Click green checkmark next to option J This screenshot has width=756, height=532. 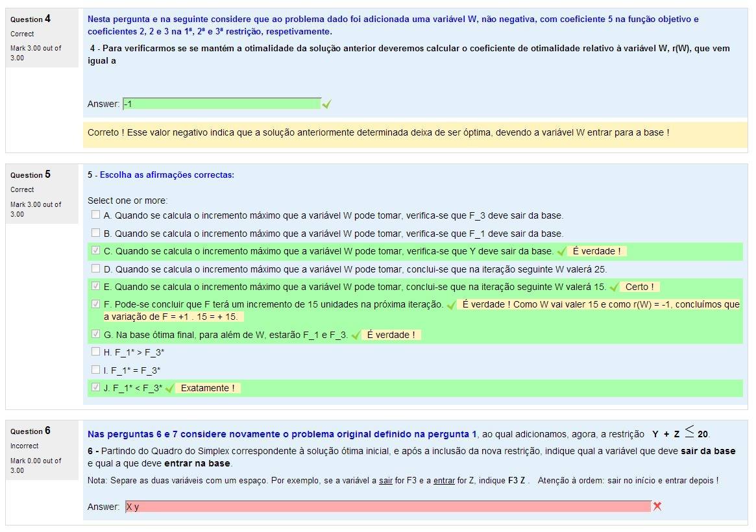[169, 389]
